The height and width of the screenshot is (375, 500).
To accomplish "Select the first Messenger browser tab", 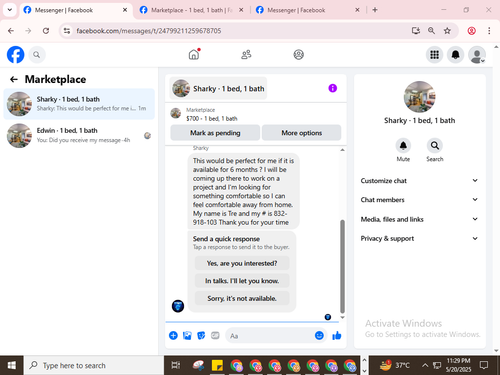I will (x=75, y=10).
